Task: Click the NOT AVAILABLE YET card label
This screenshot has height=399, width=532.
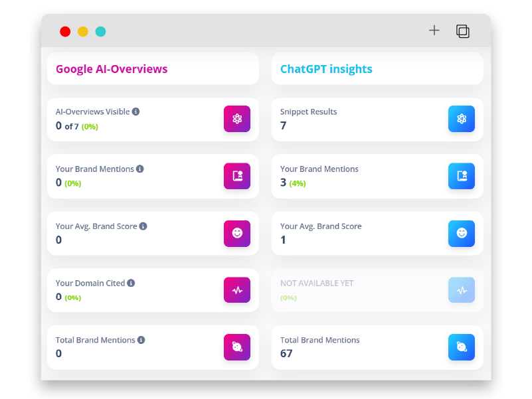Action: click(317, 283)
